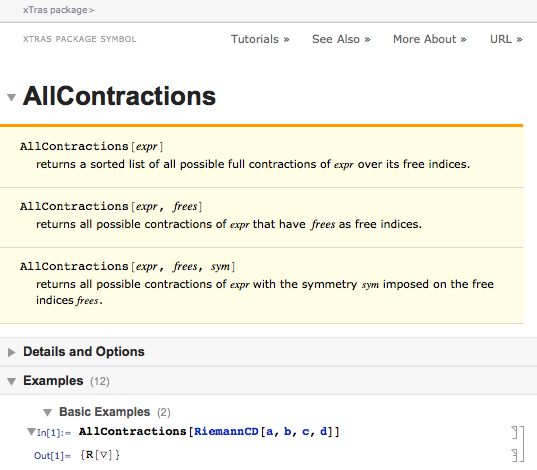Select the In[1] cell bracket
This screenshot has width=537, height=470.
point(515,433)
